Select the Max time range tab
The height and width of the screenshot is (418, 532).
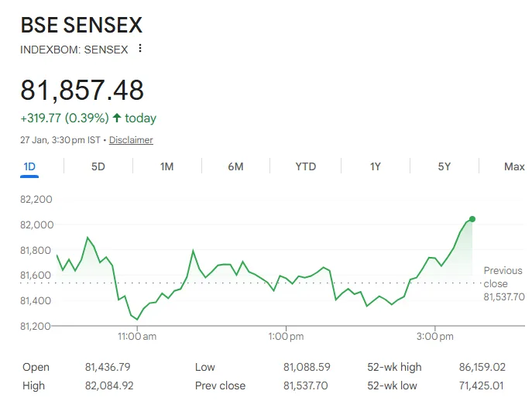pos(514,166)
